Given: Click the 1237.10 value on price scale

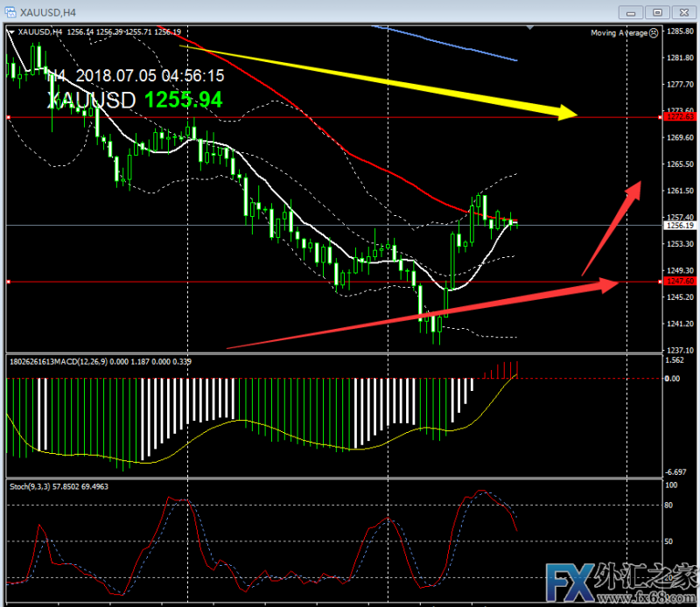Looking at the screenshot, I should (x=681, y=351).
